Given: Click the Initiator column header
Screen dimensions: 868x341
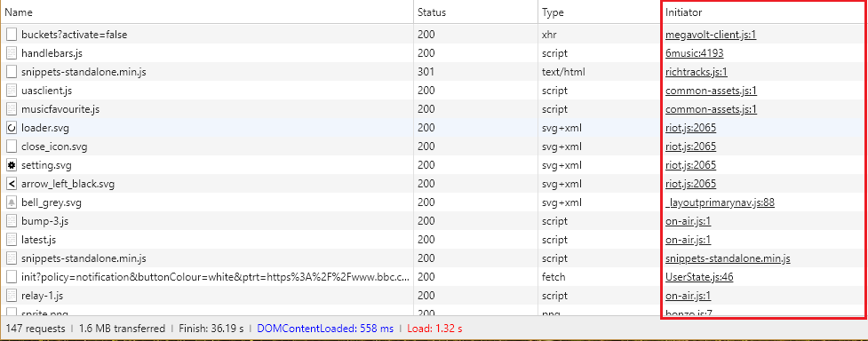Looking at the screenshot, I should (763, 12).
